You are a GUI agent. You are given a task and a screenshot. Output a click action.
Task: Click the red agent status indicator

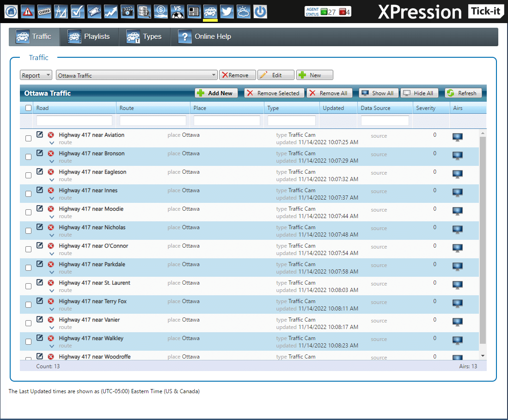342,12
